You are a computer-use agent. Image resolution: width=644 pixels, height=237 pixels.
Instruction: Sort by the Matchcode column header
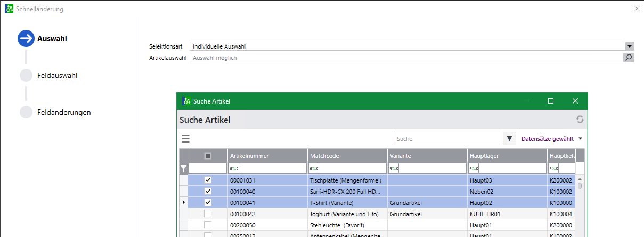pyautogui.click(x=347, y=156)
